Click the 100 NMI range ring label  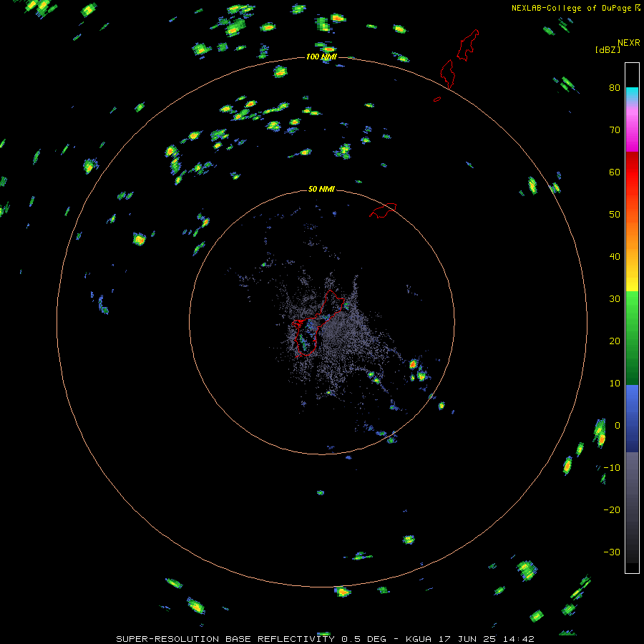321,57
